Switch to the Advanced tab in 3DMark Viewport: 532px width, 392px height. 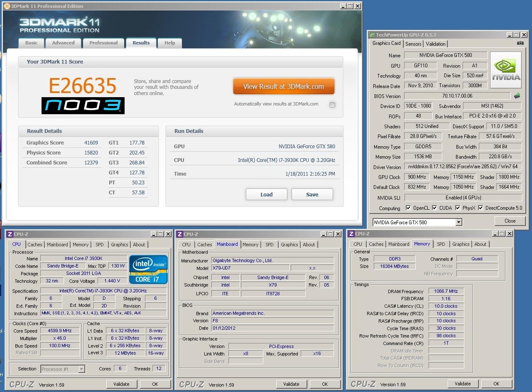(63, 43)
